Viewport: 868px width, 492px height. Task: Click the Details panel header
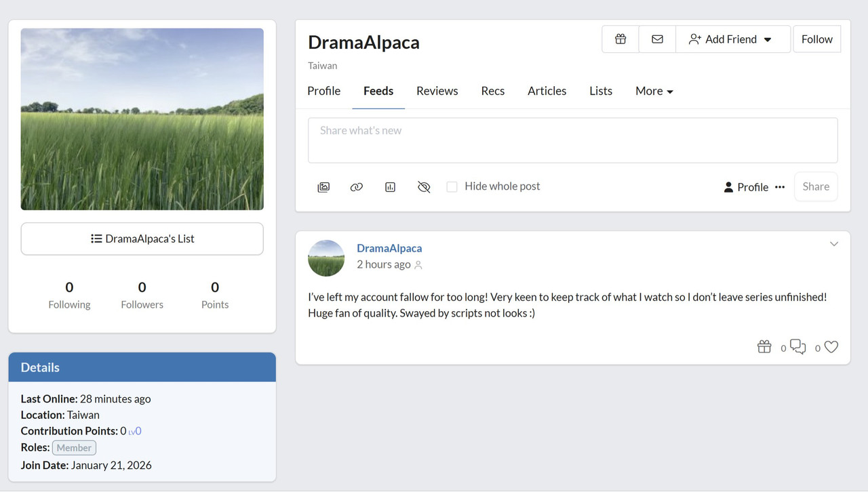click(142, 367)
